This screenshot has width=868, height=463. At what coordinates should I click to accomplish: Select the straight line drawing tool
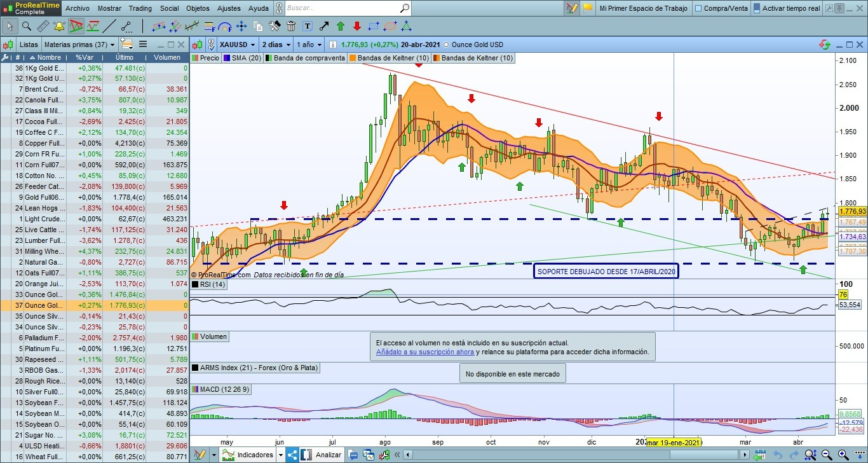[x=109, y=27]
